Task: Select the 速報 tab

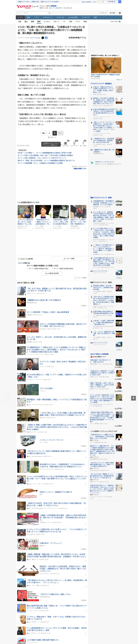Action: [x=28, y=17]
